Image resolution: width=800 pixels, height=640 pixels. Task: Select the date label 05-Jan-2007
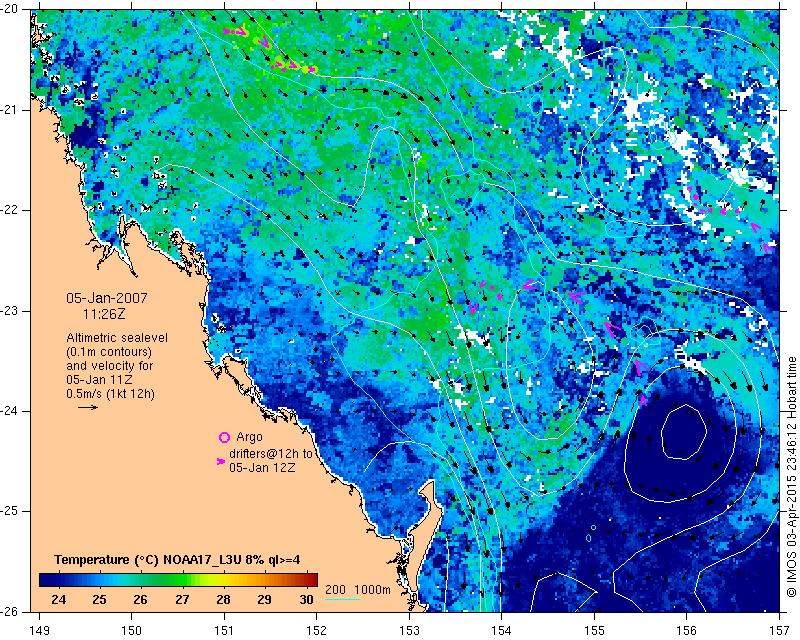[x=107, y=298]
